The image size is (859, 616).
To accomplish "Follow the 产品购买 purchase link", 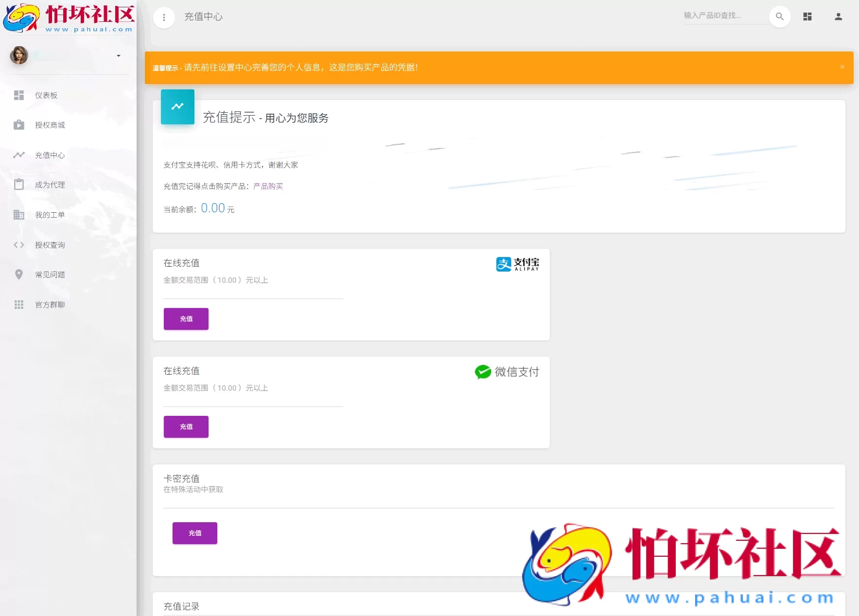I will (267, 186).
